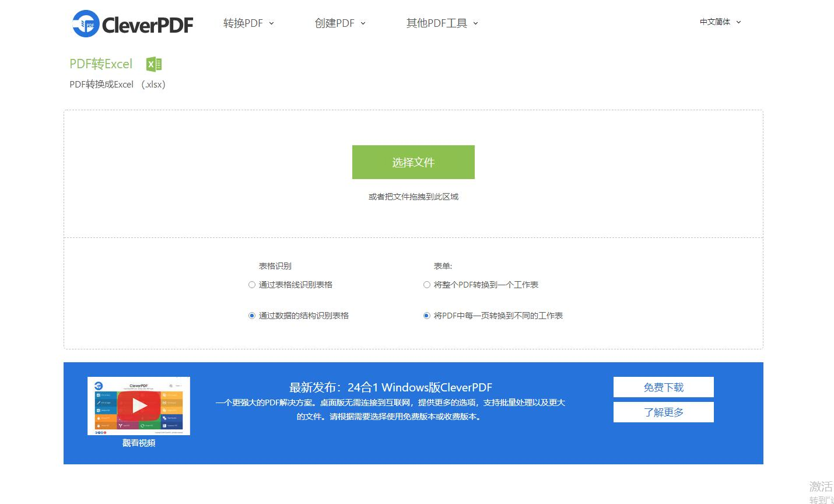
Task: Select 通过表格线识别表格 radio option
Action: 252,285
